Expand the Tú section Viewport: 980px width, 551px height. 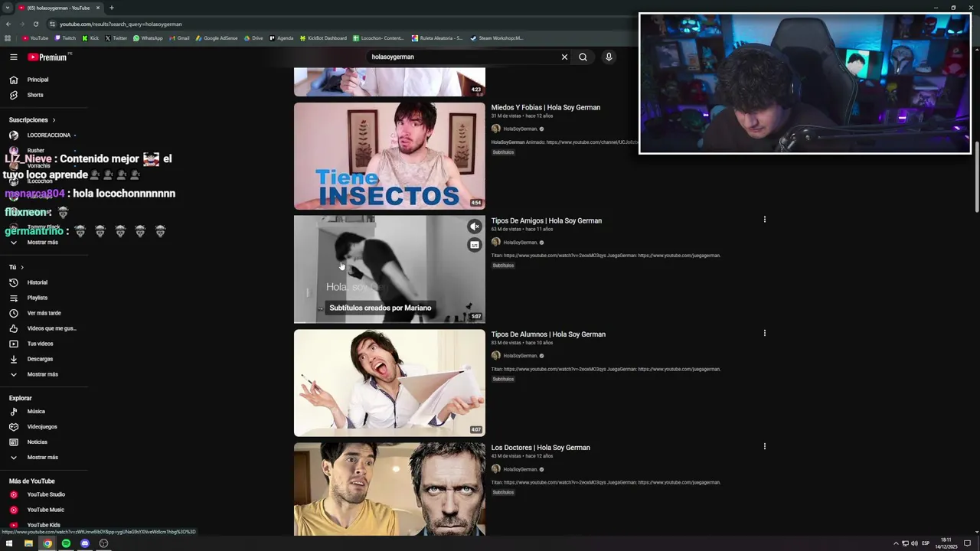click(x=16, y=267)
